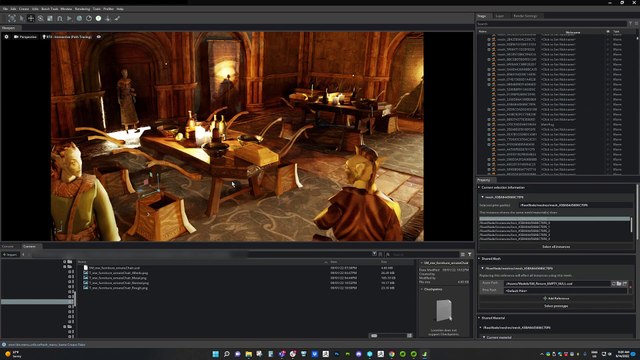
Task: Select the arrow selection tool
Action: pyautogui.click(x=22, y=18)
